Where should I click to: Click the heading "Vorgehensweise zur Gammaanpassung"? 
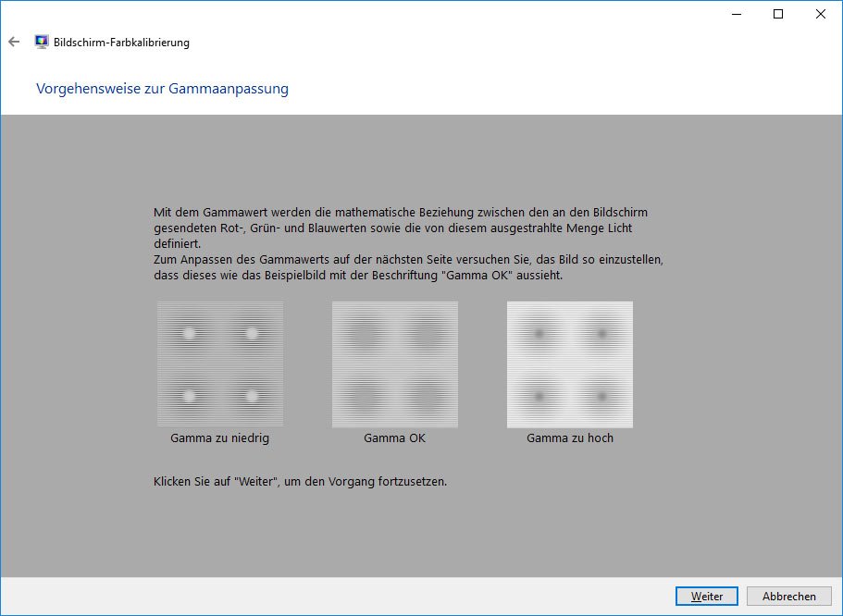click(x=162, y=89)
